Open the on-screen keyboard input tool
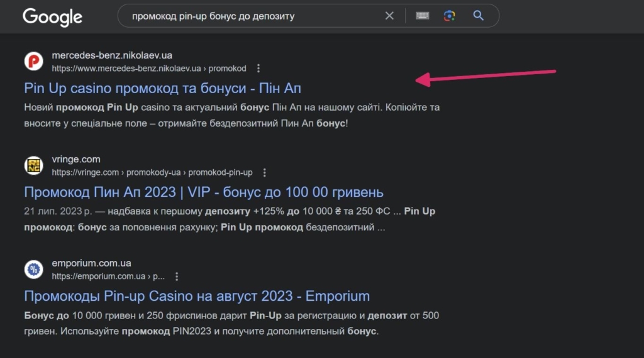The height and width of the screenshot is (358, 644). [x=422, y=16]
